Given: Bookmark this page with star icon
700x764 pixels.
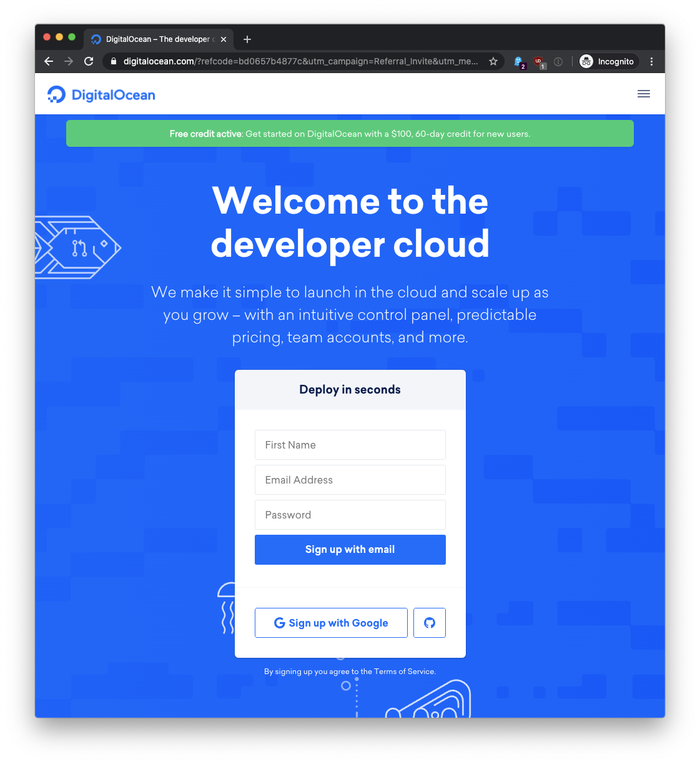Looking at the screenshot, I should 493,61.
